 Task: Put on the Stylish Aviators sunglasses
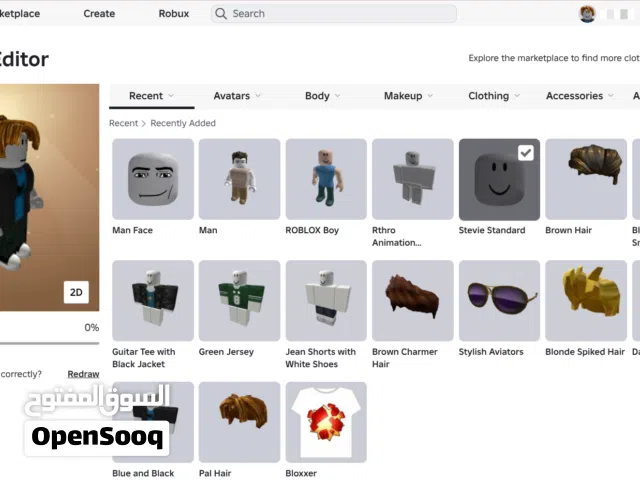[499, 300]
